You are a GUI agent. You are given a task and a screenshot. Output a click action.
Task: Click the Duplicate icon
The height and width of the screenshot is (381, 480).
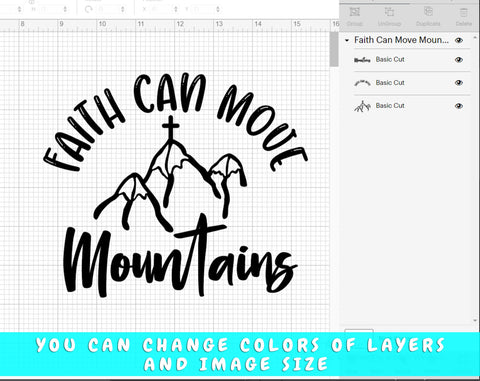pos(428,12)
